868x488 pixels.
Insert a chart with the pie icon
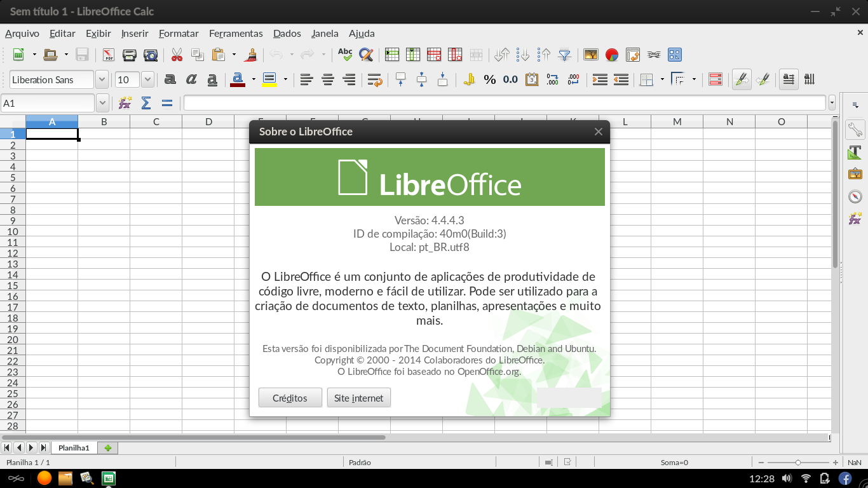612,55
